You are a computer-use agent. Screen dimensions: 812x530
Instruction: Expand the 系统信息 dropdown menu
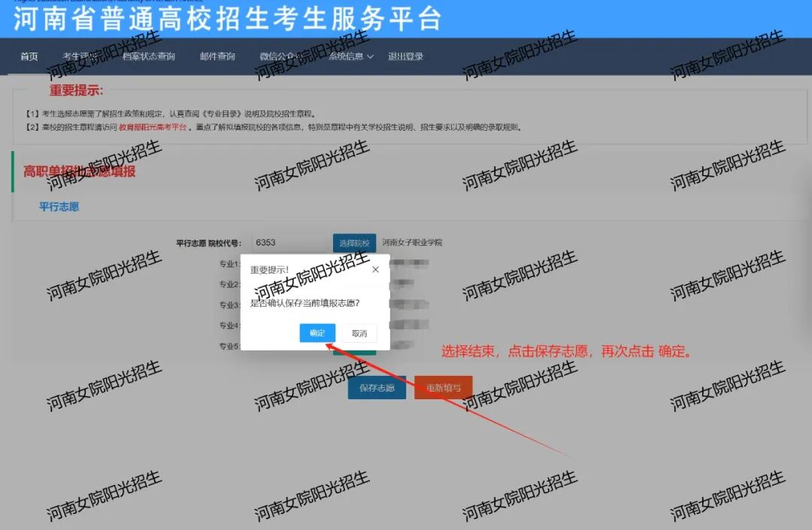pyautogui.click(x=350, y=56)
